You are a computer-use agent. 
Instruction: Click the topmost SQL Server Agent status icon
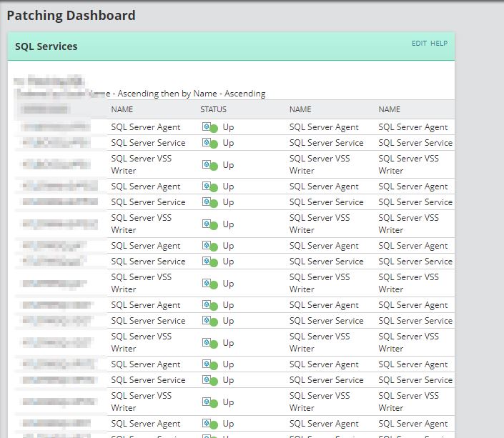point(210,127)
